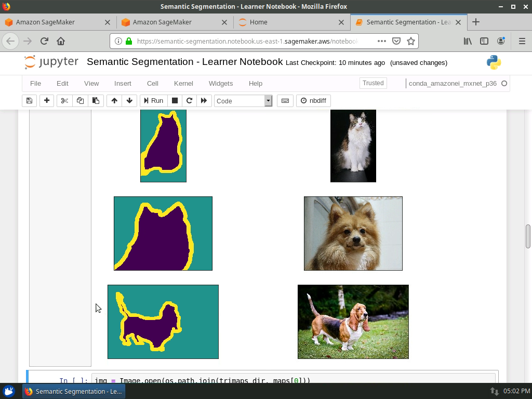
Task: Click the Semantic Segmentation taskbar window button
Action: pyautogui.click(x=74, y=391)
